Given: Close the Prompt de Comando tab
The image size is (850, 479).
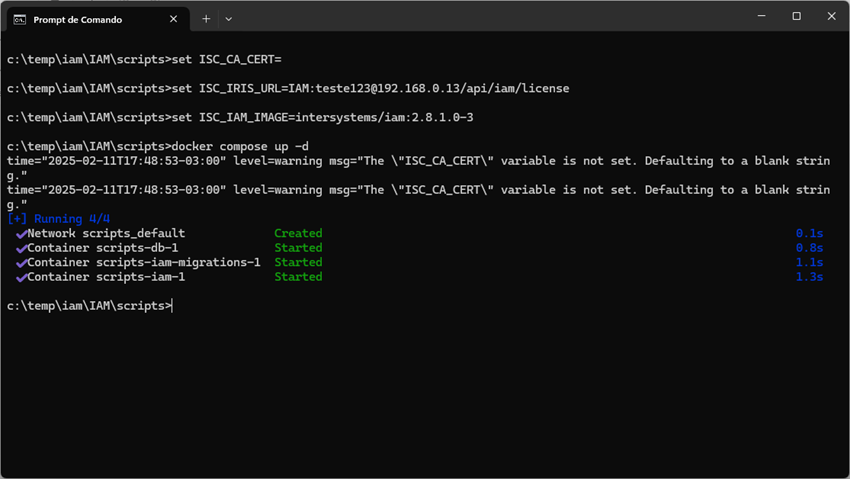Looking at the screenshot, I should (x=173, y=18).
